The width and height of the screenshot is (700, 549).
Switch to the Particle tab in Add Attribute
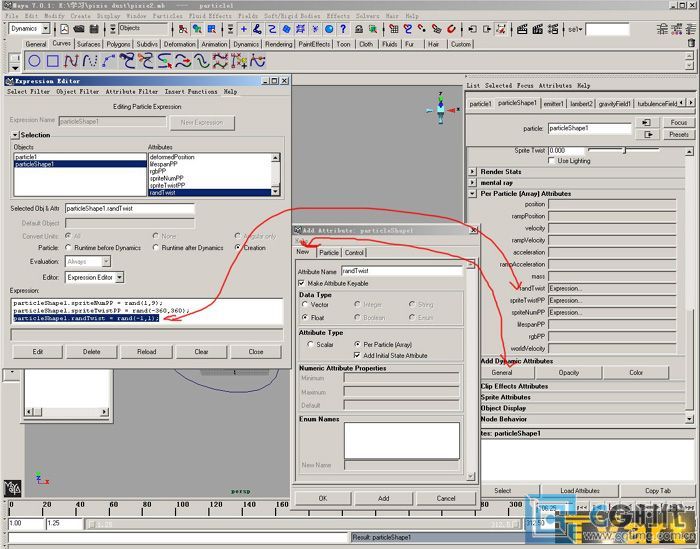pyautogui.click(x=329, y=253)
